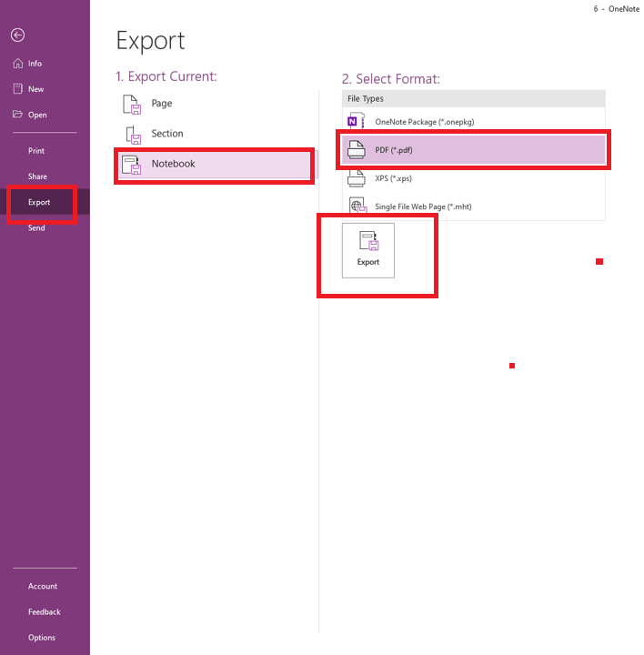Click the Info home icon

click(18, 63)
